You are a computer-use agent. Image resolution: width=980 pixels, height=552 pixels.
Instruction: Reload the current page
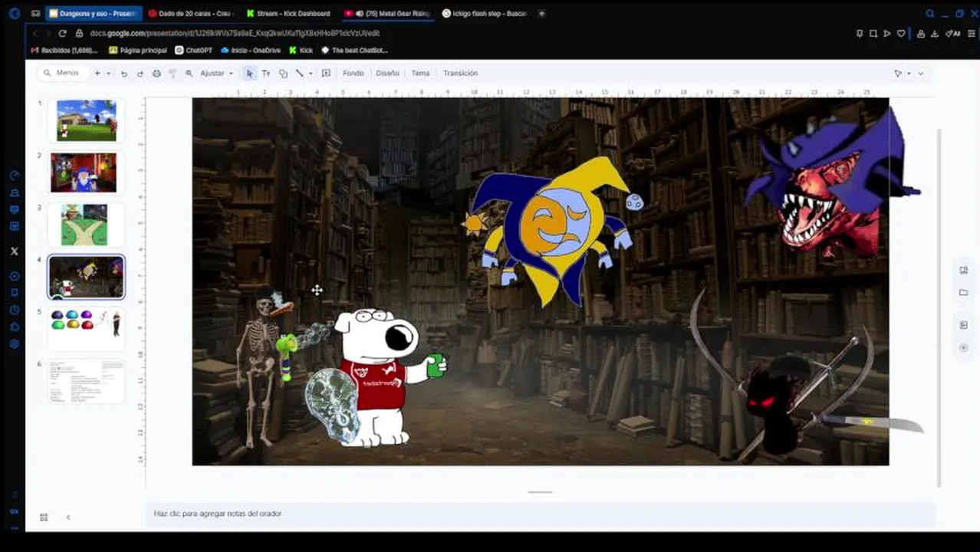point(62,33)
